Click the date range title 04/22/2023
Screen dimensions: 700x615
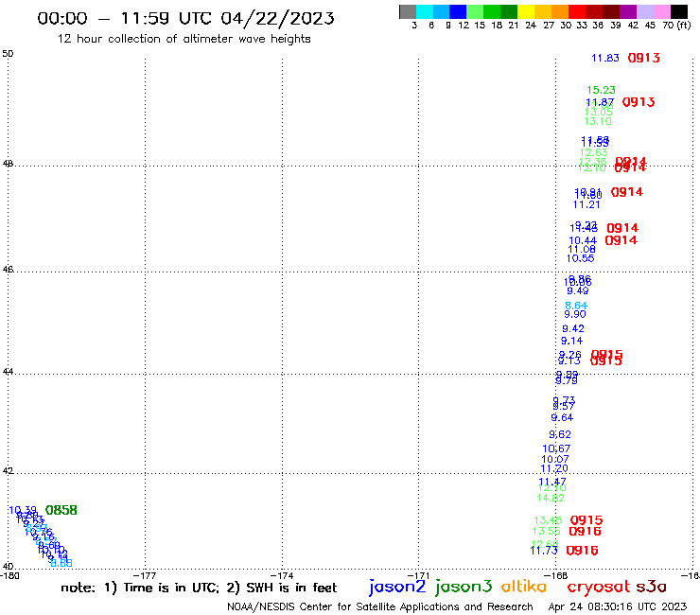tap(185, 18)
